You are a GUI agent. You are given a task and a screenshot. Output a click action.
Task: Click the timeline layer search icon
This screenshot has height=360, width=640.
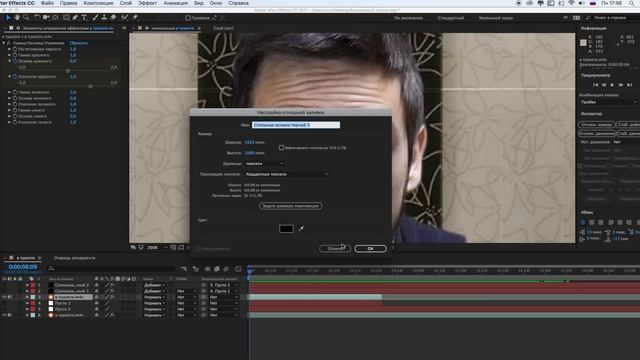point(51,269)
